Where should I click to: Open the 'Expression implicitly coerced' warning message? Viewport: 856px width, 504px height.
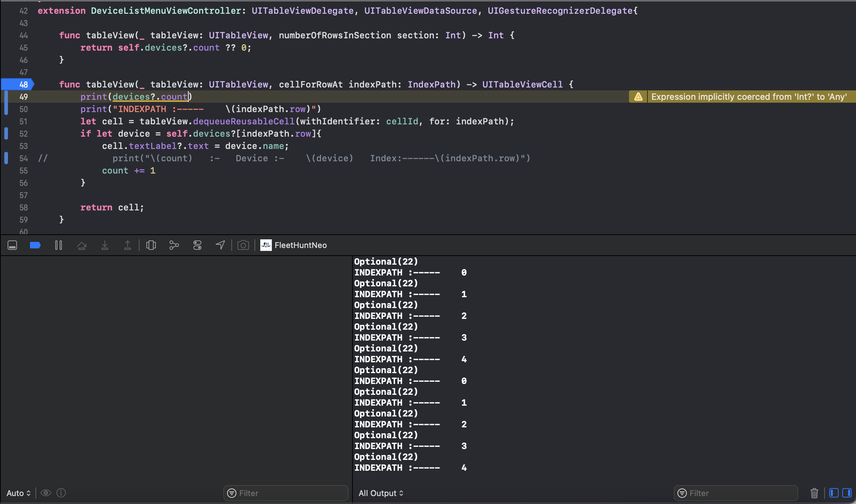pos(749,97)
